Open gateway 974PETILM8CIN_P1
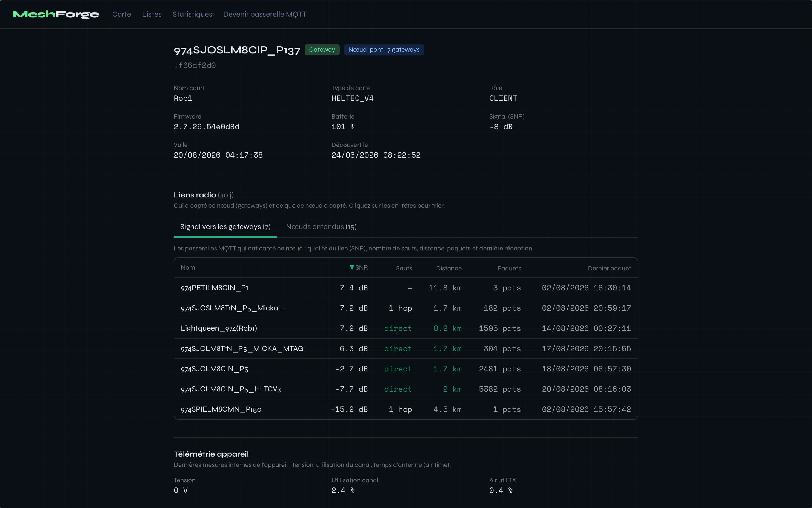Screen dimensions: 812x508 click(215, 288)
